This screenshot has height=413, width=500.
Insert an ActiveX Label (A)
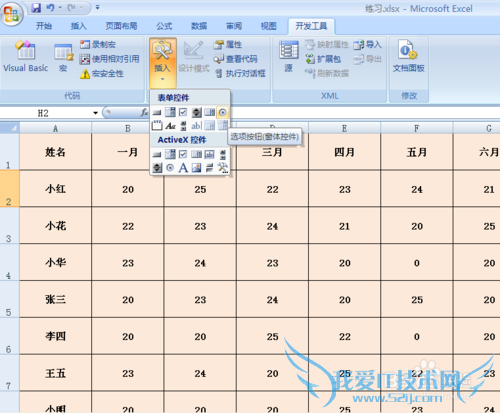(x=183, y=168)
